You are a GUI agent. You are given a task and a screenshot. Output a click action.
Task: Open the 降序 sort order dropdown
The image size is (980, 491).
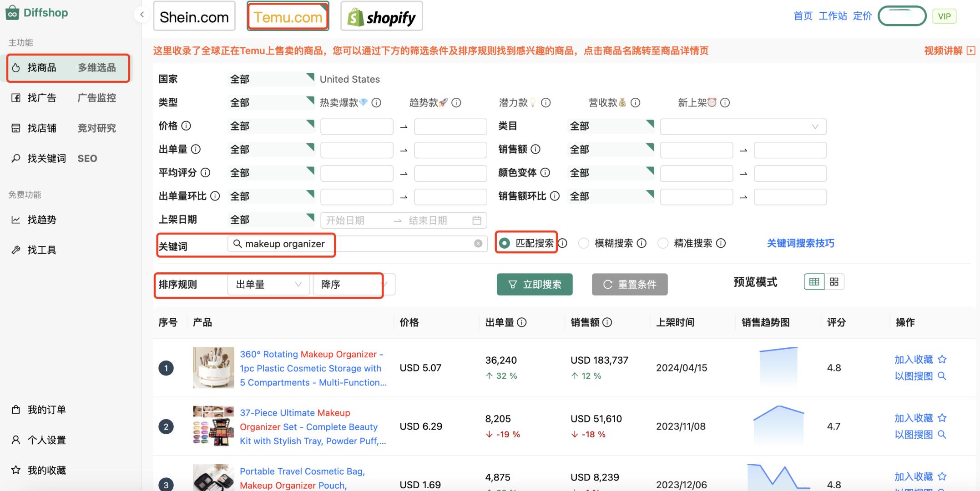[x=354, y=285]
